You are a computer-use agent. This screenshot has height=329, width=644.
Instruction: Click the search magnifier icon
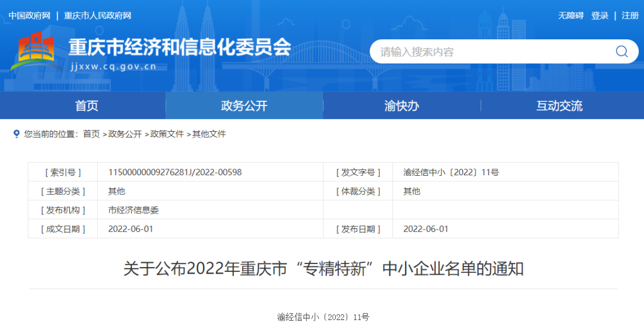(621, 52)
